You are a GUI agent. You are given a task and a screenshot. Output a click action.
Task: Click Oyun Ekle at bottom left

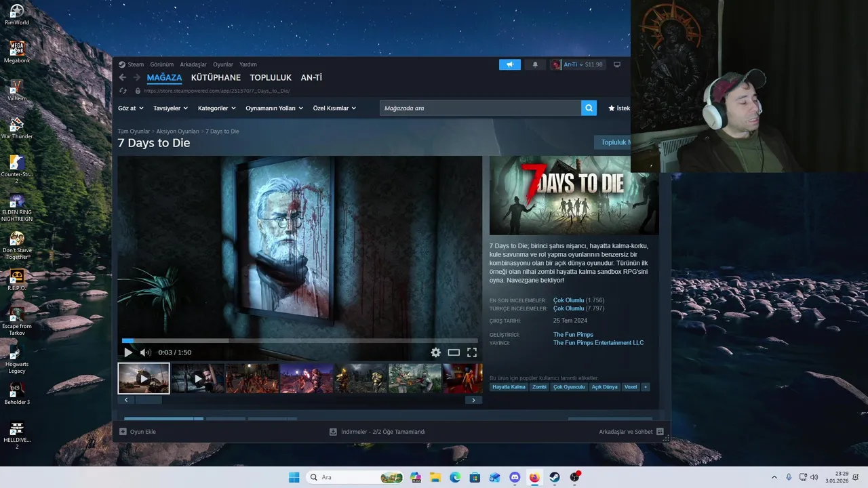tap(138, 432)
